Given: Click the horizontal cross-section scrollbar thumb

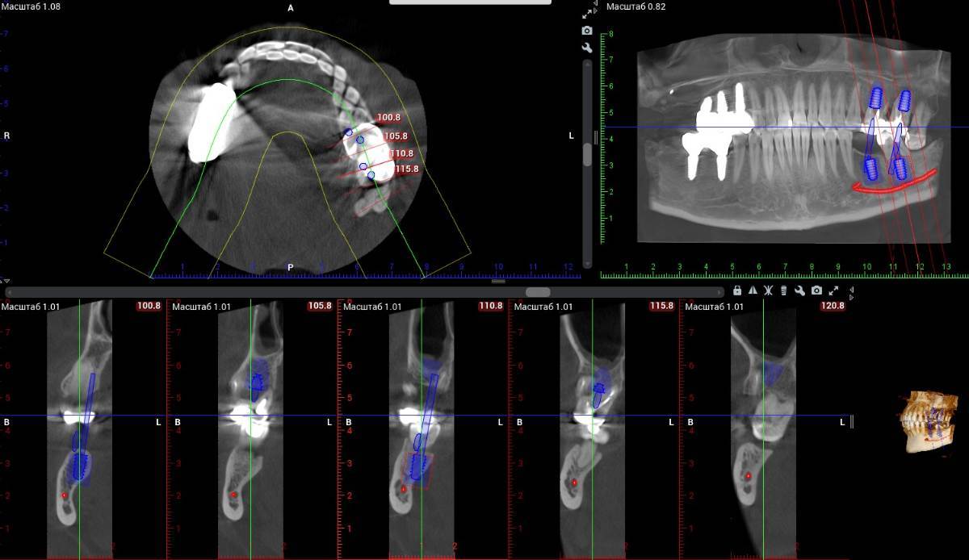Looking at the screenshot, I should tap(538, 292).
